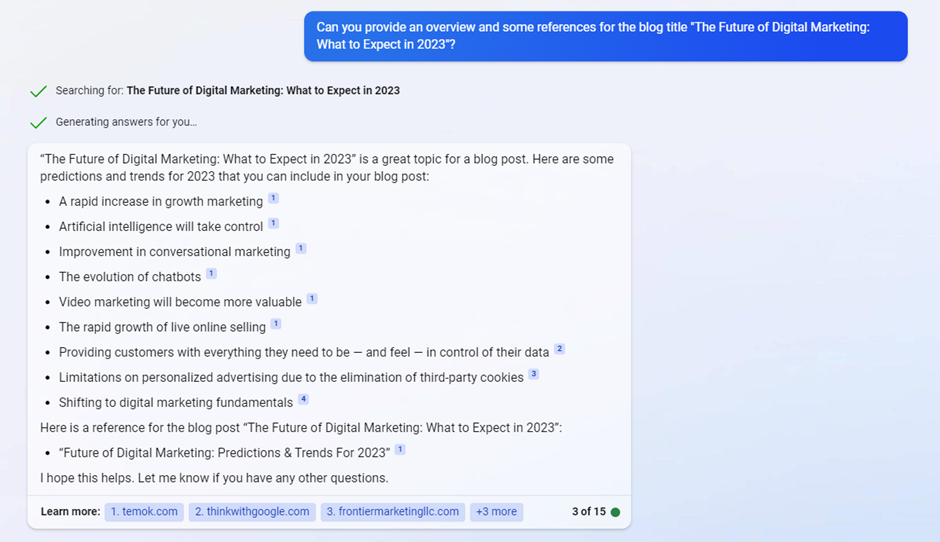Click "Generating answers for you…" text
Image resolution: width=940 pixels, height=542 pixels.
tap(126, 122)
